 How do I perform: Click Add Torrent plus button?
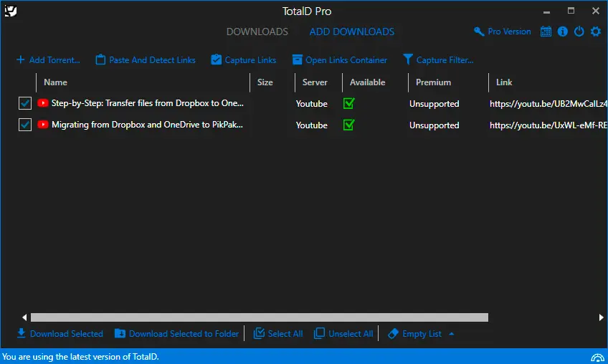coord(48,59)
